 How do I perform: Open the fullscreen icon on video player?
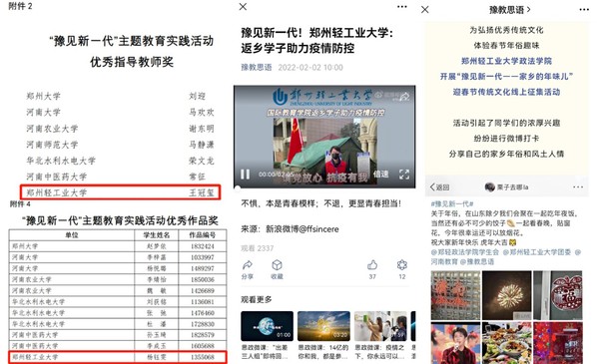404,175
